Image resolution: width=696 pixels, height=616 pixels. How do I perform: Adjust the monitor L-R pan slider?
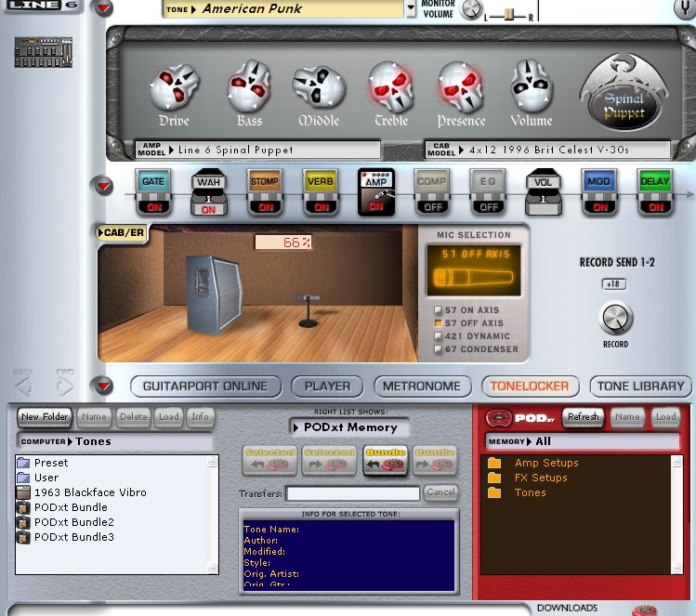[508, 15]
